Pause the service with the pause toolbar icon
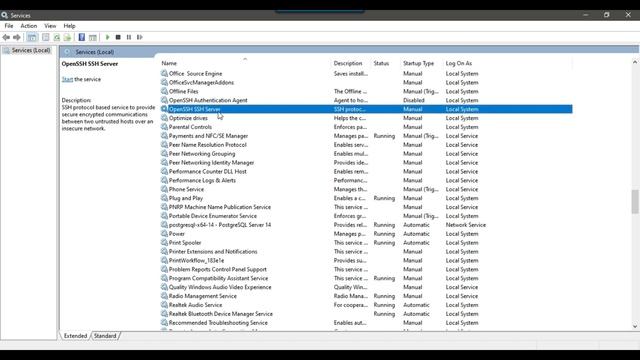 point(129,37)
